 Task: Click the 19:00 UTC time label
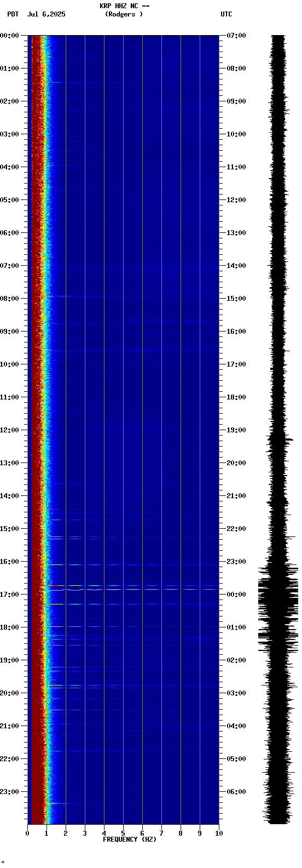pos(236,430)
